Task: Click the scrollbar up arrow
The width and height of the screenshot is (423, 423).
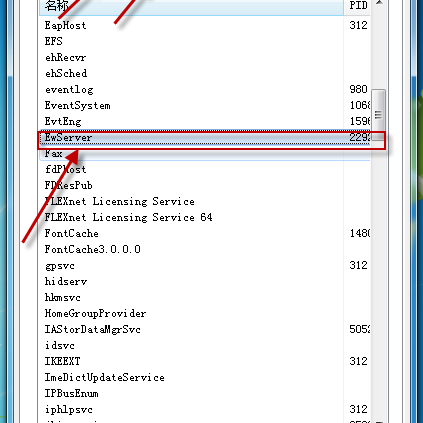Action: tap(379, 4)
